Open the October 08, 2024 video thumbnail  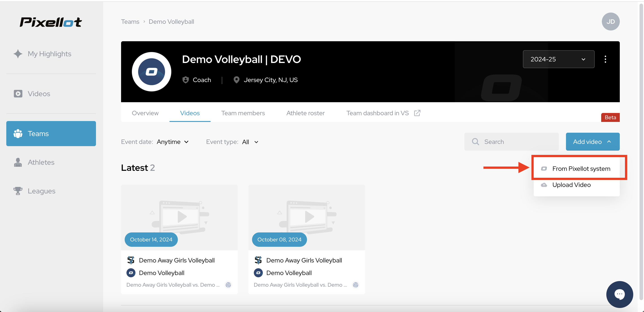click(x=307, y=217)
